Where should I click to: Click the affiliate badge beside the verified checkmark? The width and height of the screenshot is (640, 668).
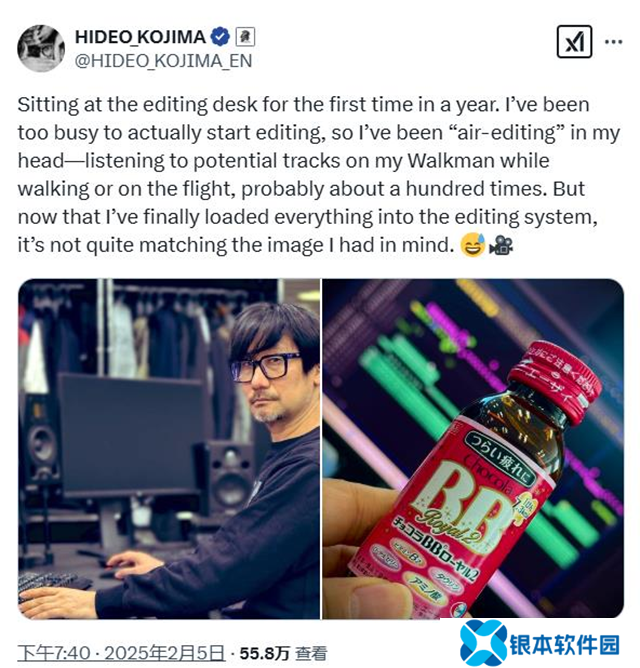(x=245, y=37)
